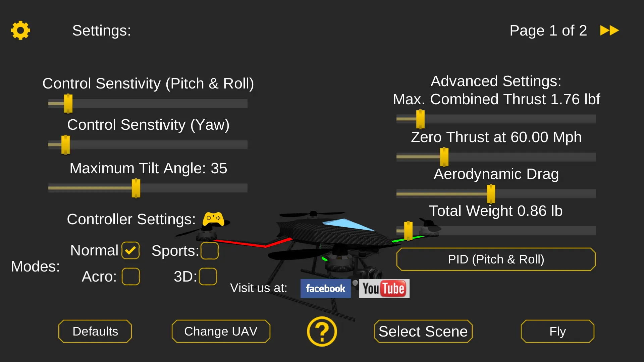Enable 3D mode checkbox
The image size is (644, 362).
point(208,276)
